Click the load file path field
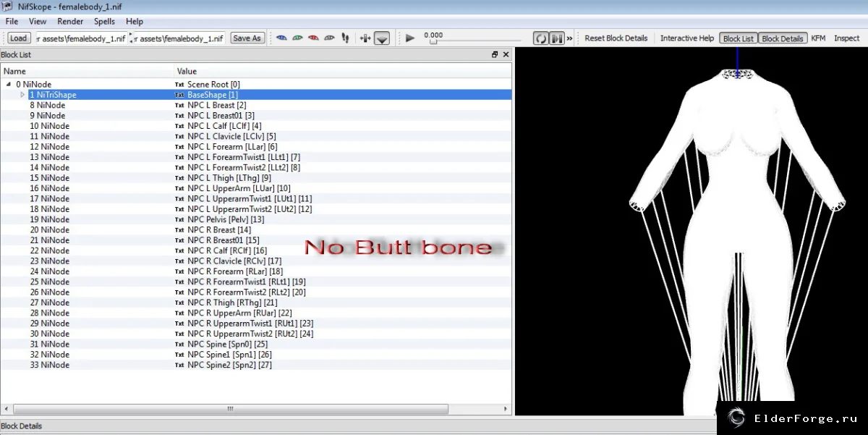The height and width of the screenshot is (435, 868). click(x=80, y=38)
